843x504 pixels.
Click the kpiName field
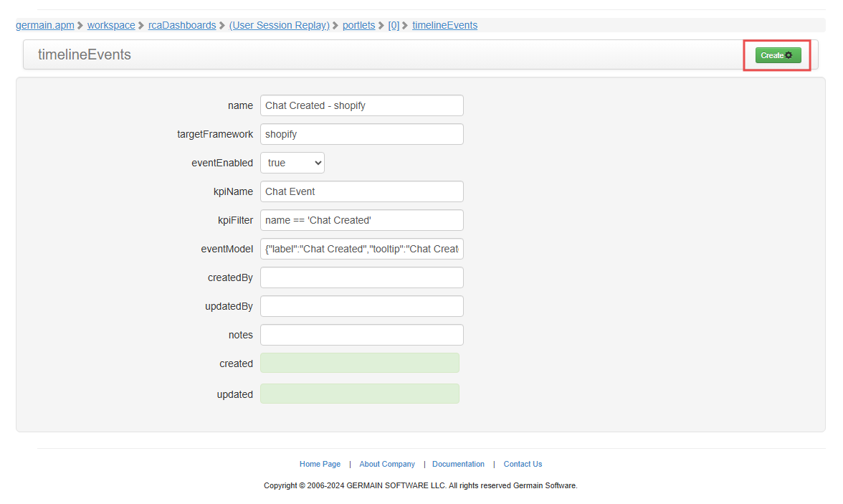point(361,191)
